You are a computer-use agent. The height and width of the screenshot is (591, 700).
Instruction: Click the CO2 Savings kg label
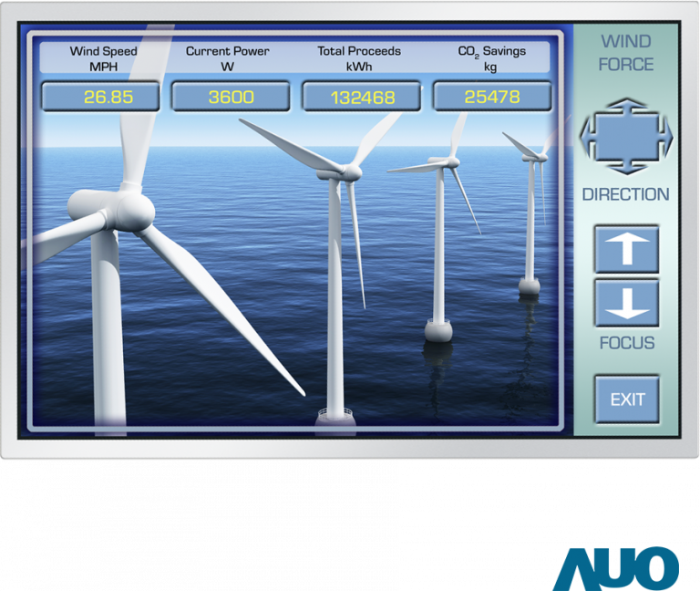tap(491, 58)
